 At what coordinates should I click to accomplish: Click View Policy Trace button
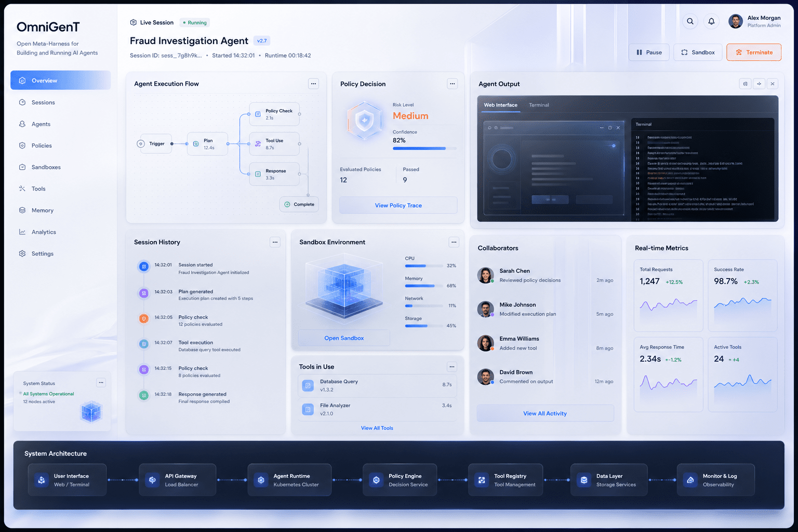[398, 205]
